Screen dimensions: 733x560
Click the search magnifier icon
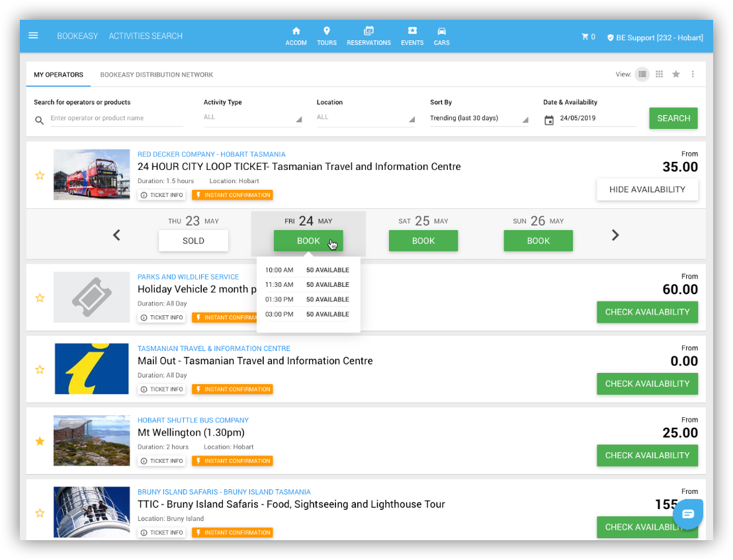40,120
